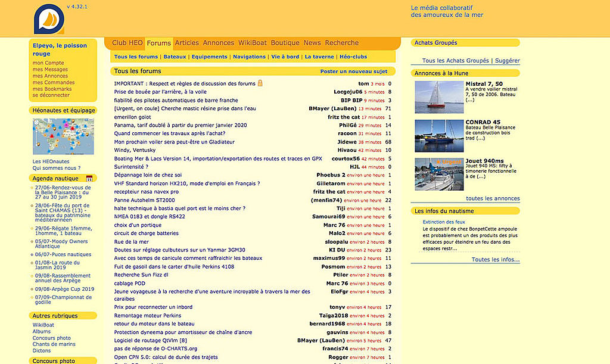610x364 pixels.
Task: Open agenda event 09/08-Arpège Cup 2019
Action: (x=64, y=290)
